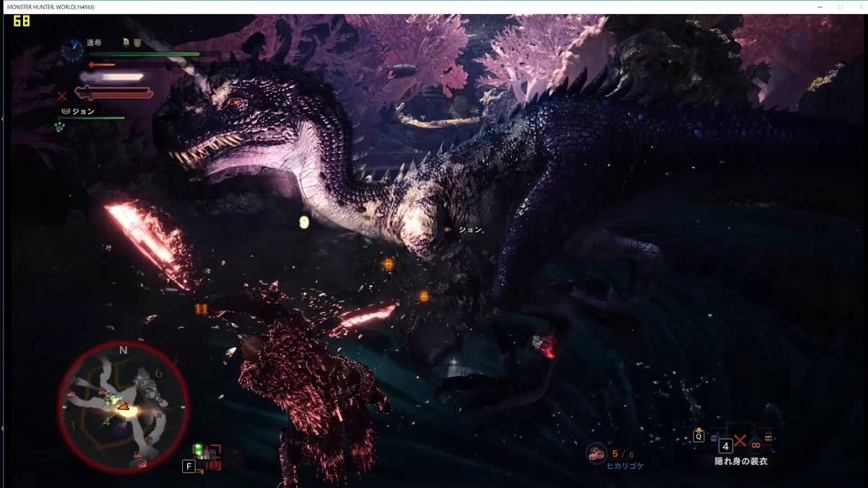Screen dimensions: 868x488
Task: Click the yellow 68 FPS counter
Action: (x=20, y=20)
